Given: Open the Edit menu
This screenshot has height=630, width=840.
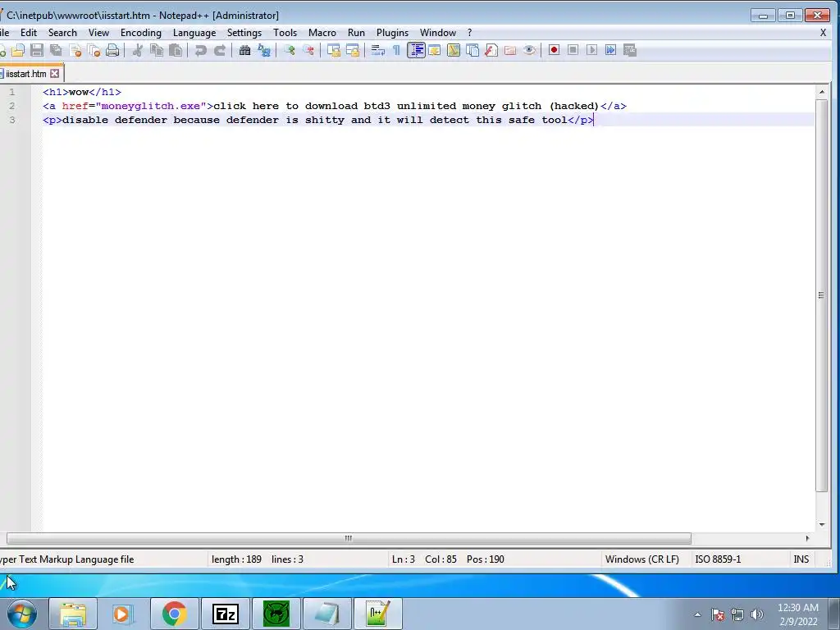Looking at the screenshot, I should coord(29,33).
